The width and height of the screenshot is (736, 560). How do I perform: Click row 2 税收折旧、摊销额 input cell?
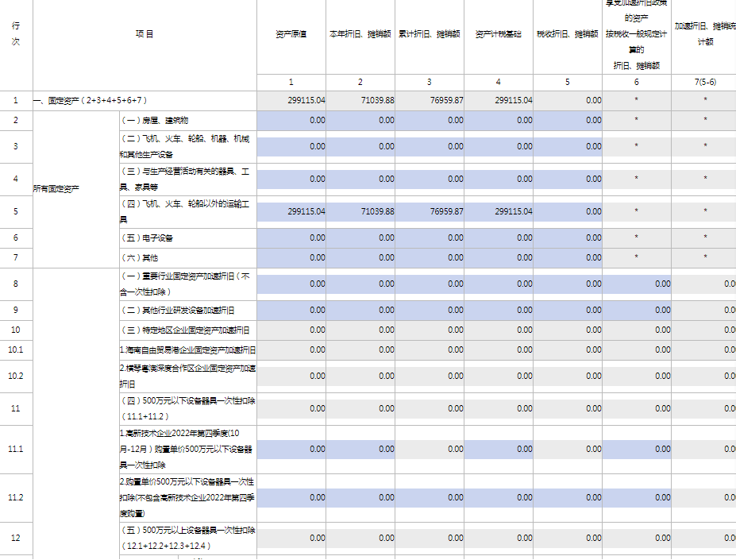point(568,120)
